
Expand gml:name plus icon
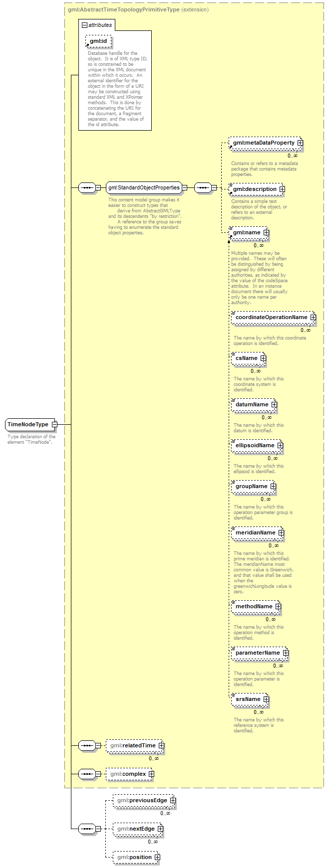pos(266,232)
